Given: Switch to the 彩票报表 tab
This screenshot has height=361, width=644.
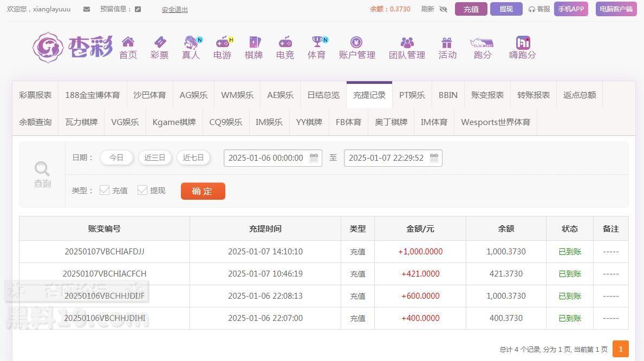Looking at the screenshot, I should (x=35, y=95).
